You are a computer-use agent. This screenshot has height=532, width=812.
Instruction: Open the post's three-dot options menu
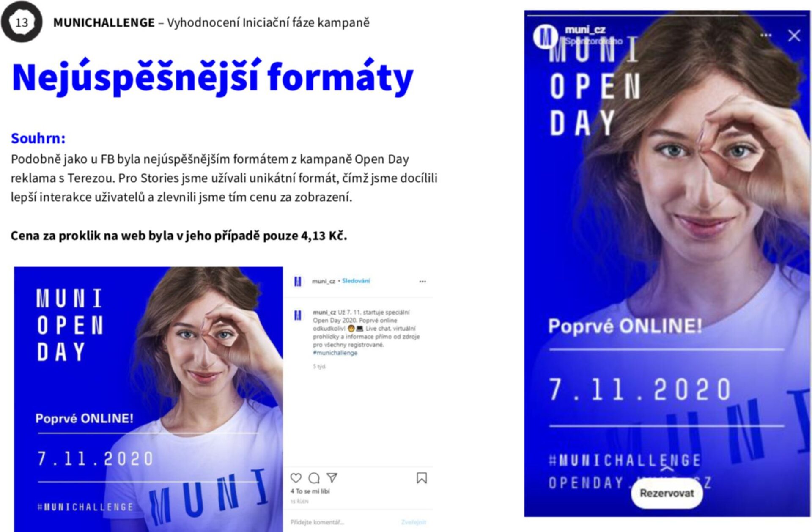(422, 281)
